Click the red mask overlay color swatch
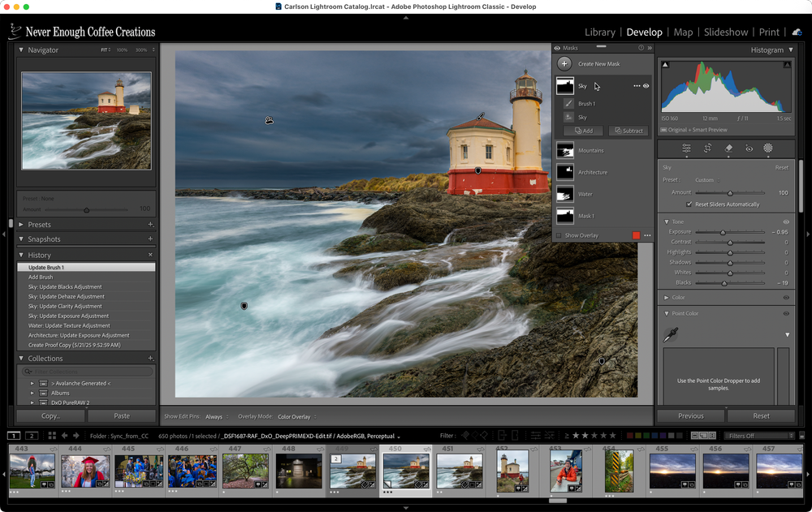The width and height of the screenshot is (812, 512). pos(636,235)
